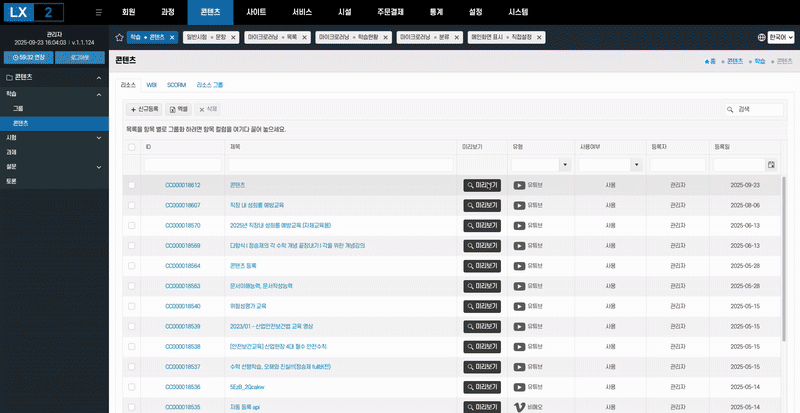Close the 메인화면 표시 직접설정 tab

pos(540,37)
